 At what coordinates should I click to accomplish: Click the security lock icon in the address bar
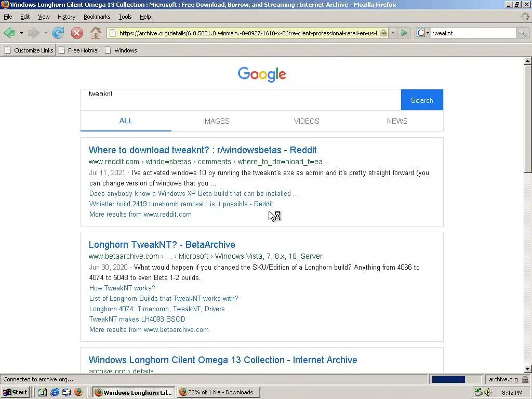click(x=383, y=33)
